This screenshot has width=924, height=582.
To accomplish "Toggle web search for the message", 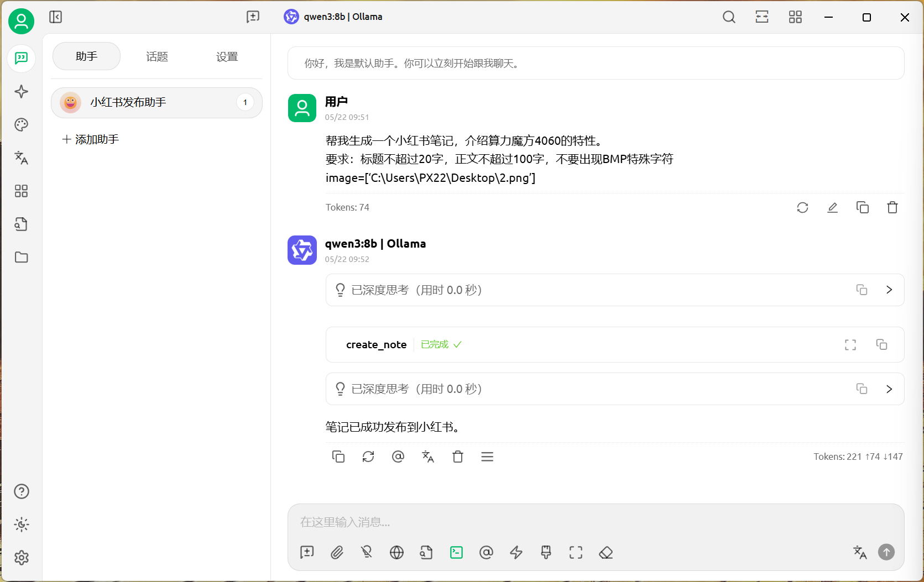I will [396, 552].
